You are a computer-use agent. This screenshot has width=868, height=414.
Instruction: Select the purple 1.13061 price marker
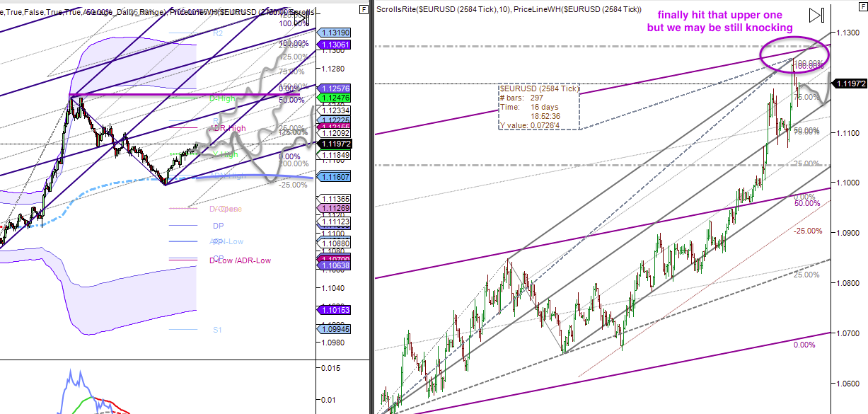[x=335, y=45]
